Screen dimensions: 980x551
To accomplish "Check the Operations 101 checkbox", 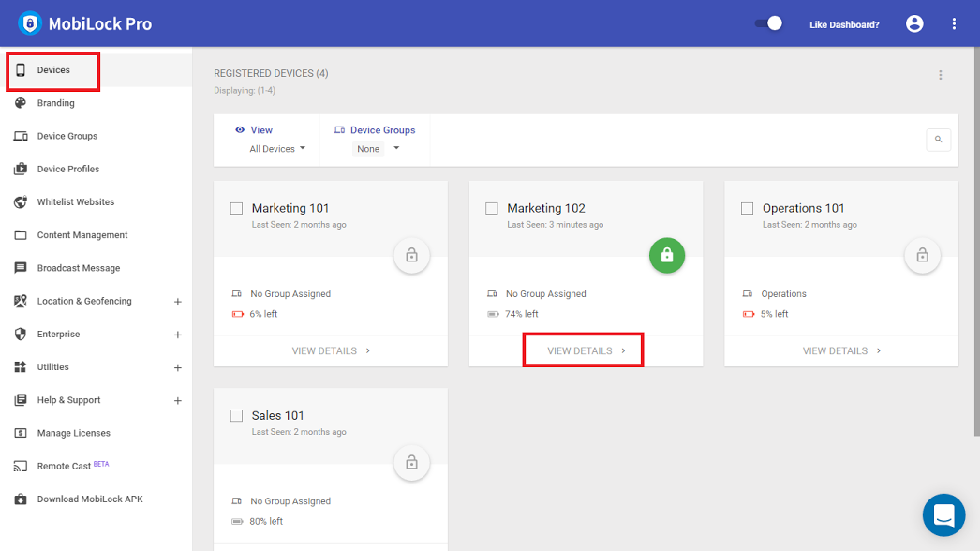I will [x=747, y=208].
